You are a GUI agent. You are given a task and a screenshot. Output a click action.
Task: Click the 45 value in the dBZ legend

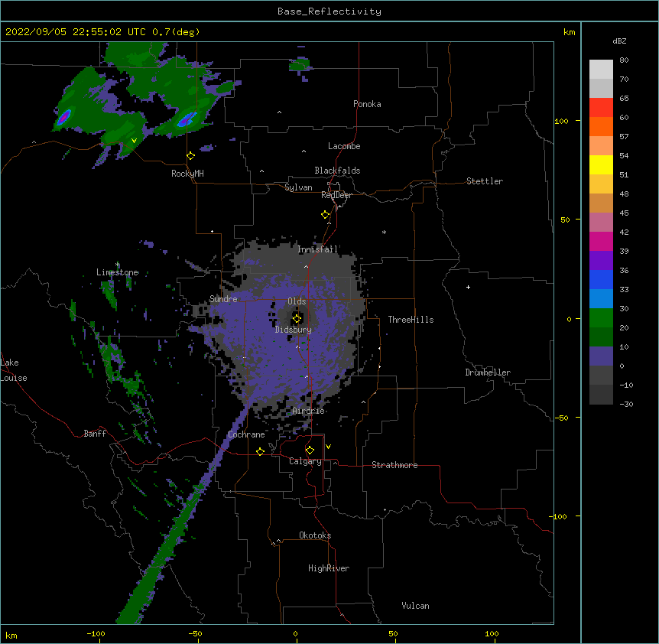pyautogui.click(x=624, y=213)
